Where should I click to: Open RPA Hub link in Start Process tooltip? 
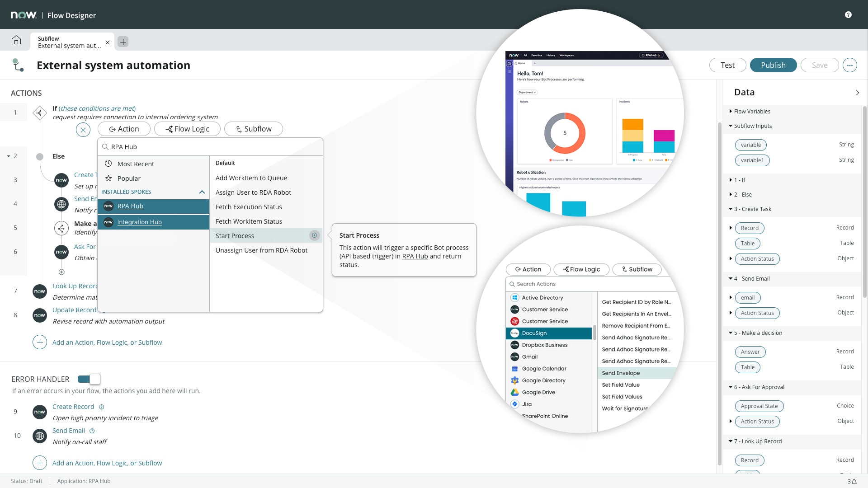(x=415, y=256)
